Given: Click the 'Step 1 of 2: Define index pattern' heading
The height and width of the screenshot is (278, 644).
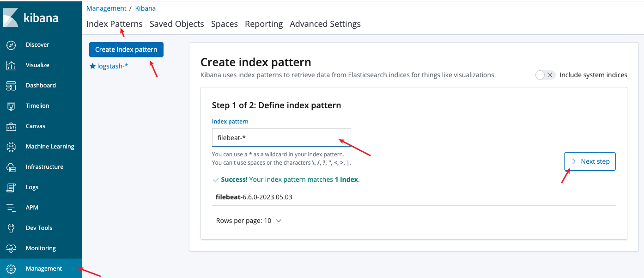Looking at the screenshot, I should (276, 105).
